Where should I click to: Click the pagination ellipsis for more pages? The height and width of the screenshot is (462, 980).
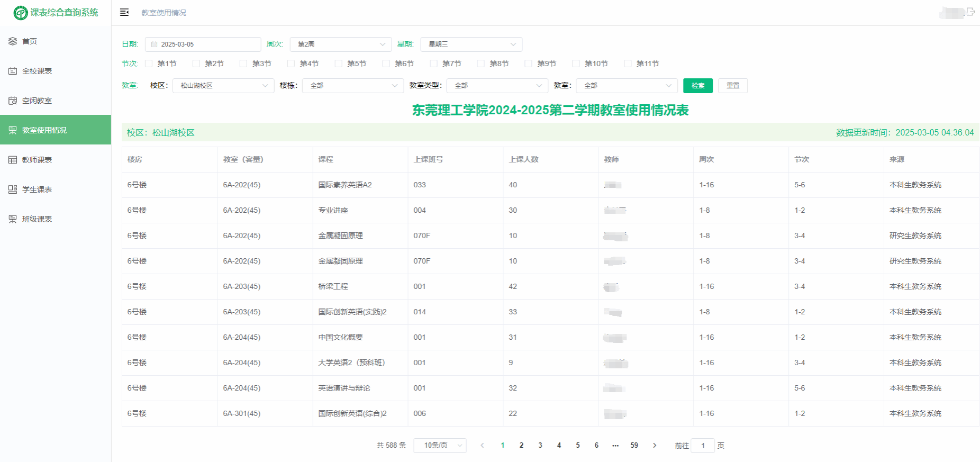[x=615, y=446]
